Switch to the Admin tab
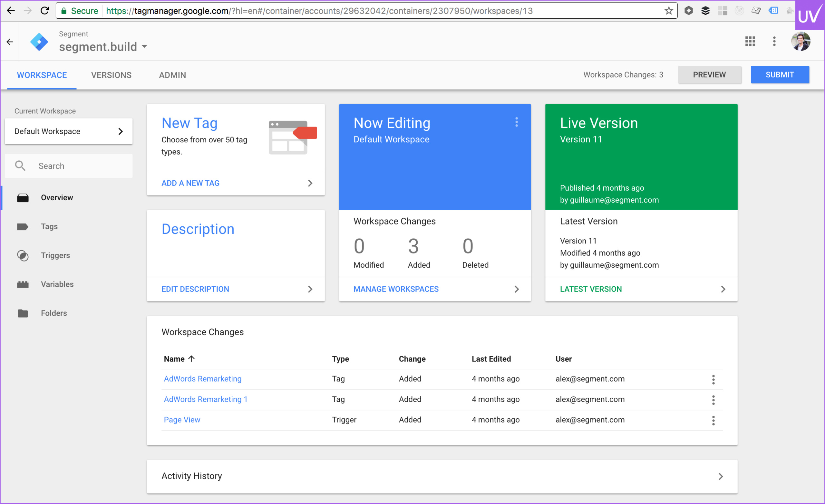This screenshot has height=504, width=825. coord(172,75)
